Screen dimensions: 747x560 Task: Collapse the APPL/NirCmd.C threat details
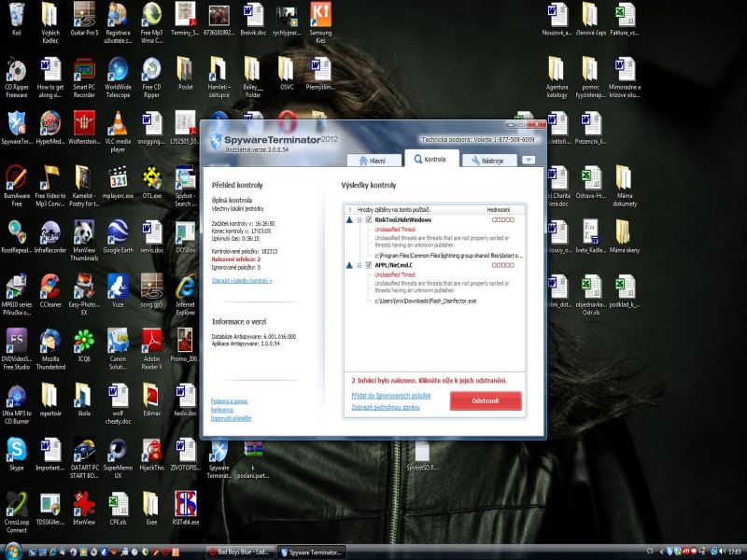tap(359, 265)
